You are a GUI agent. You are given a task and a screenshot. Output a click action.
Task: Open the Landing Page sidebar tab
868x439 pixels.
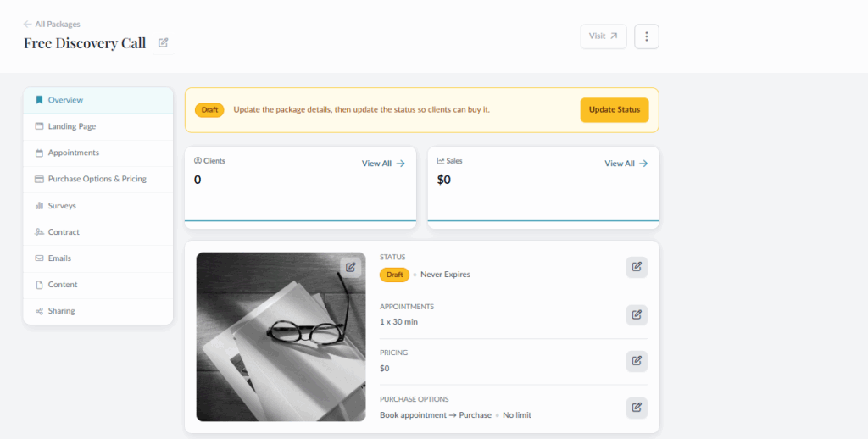(x=71, y=126)
